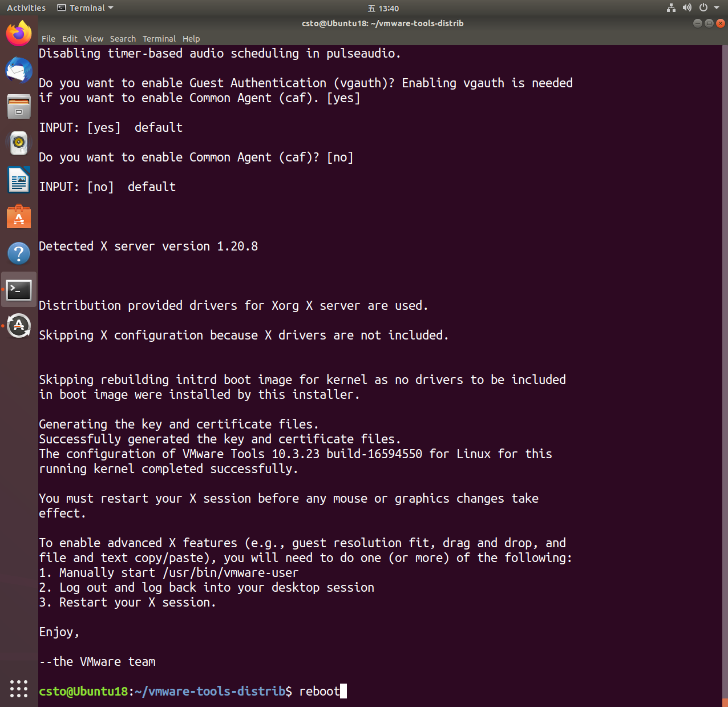Click 'Restart your X session.' line
This screenshot has width=728, height=707.
tap(127, 602)
